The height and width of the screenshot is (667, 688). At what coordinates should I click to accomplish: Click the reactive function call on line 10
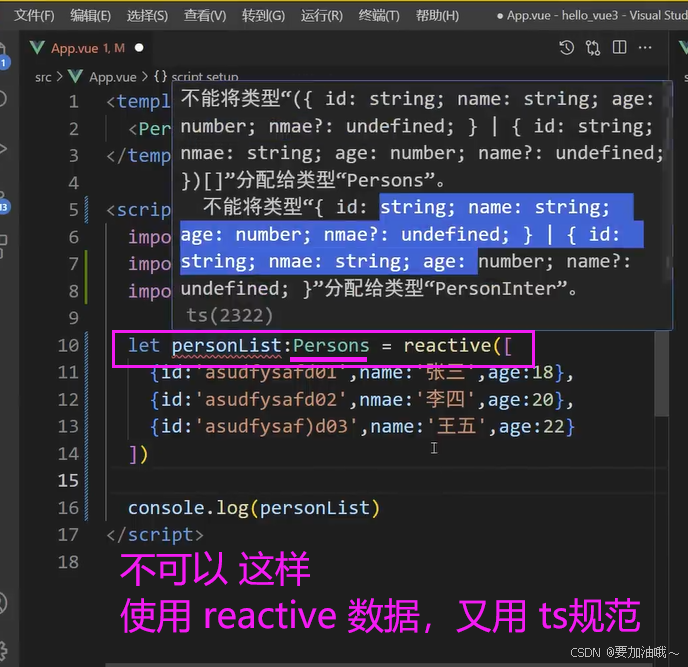click(447, 346)
